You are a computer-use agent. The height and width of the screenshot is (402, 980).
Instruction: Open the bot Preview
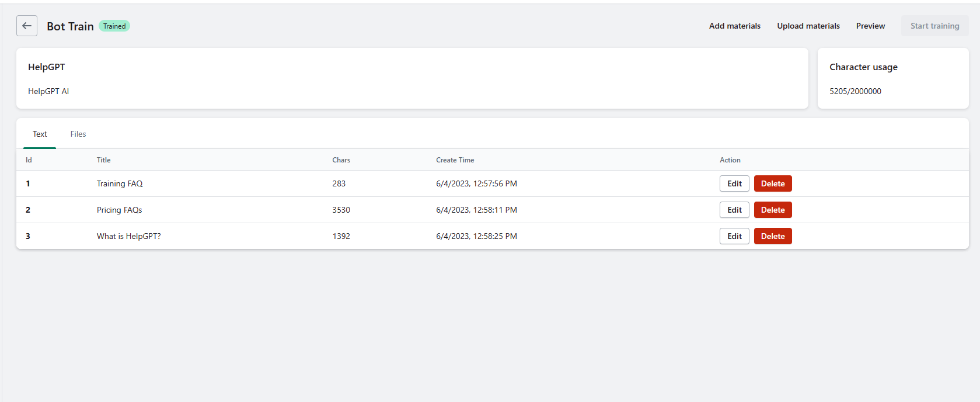870,26
